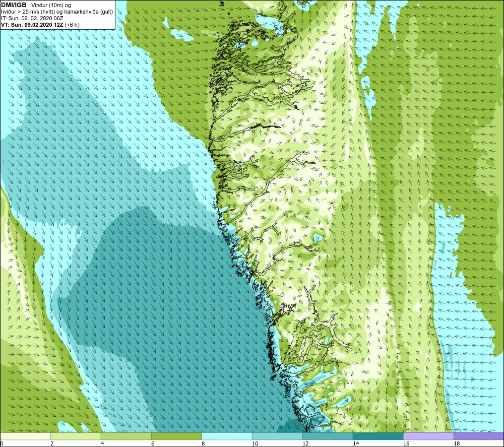This screenshot has height=447, width=504.
Task: Click the 8–10 m/s light cyan swatch
Action: (227, 436)
